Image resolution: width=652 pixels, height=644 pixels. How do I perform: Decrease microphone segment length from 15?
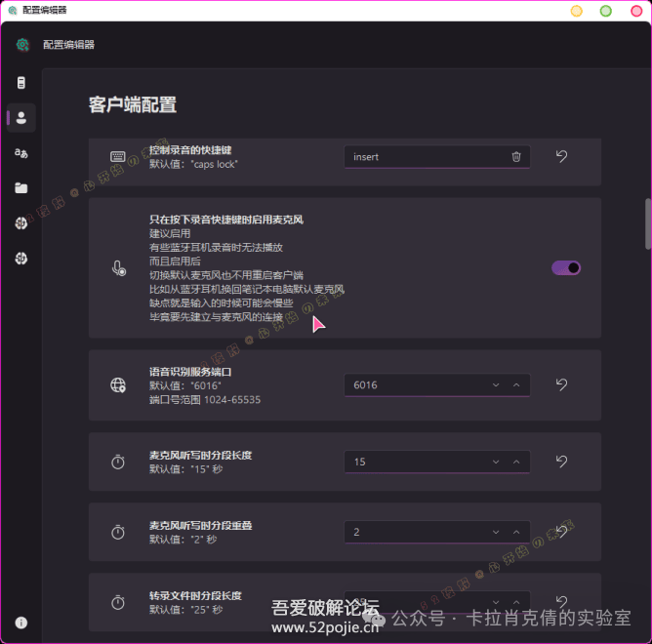tap(497, 462)
